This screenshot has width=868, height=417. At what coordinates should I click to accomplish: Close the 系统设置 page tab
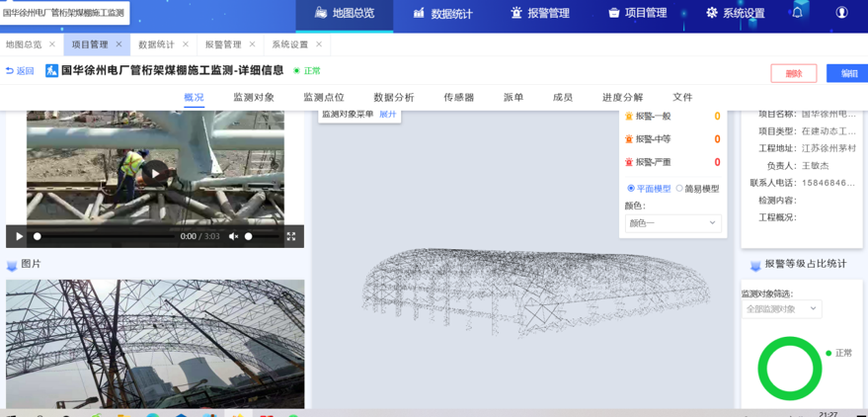point(319,44)
